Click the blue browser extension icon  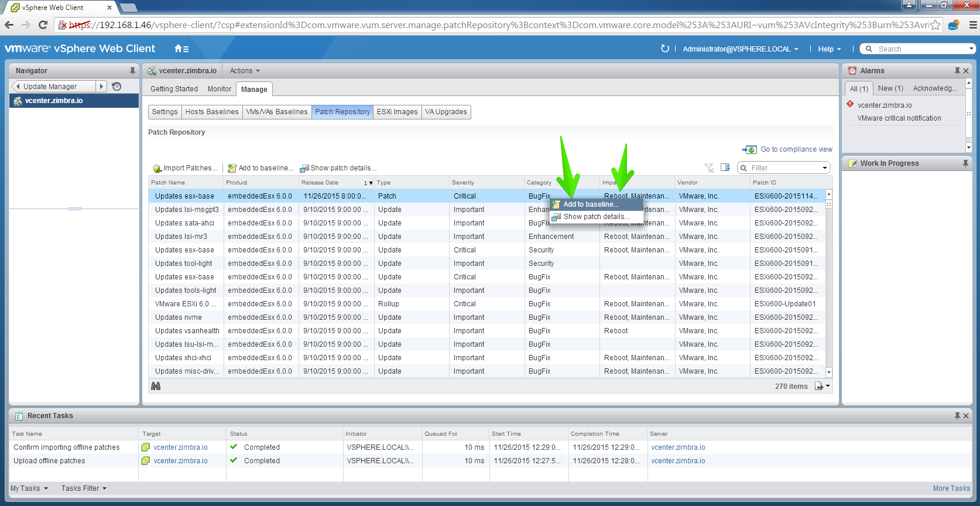pyautogui.click(x=954, y=25)
